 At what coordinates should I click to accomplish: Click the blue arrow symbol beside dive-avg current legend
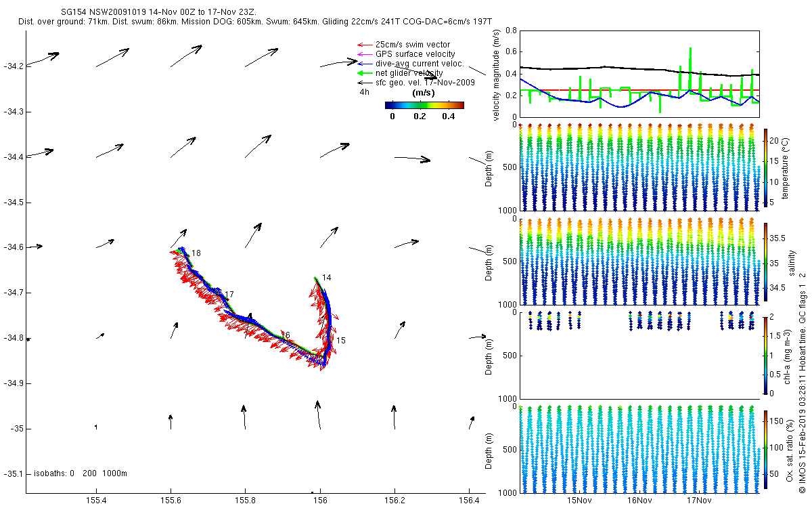(365, 64)
